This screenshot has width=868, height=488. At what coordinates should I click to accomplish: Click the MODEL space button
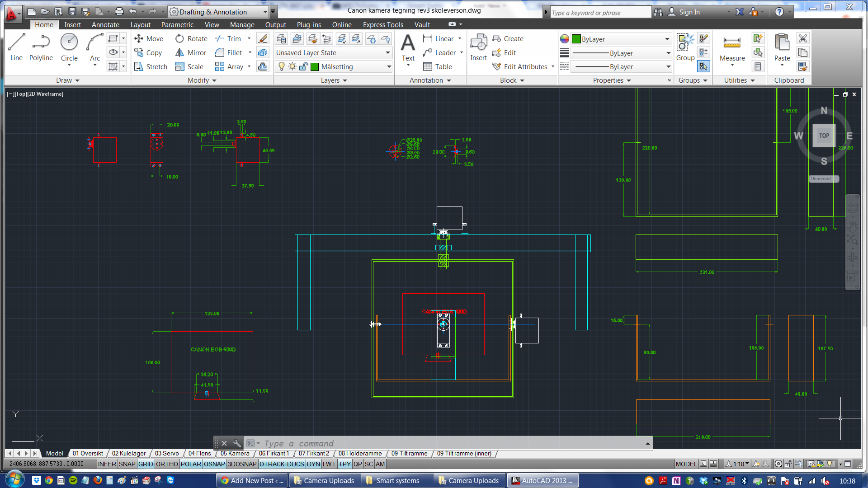click(x=686, y=464)
